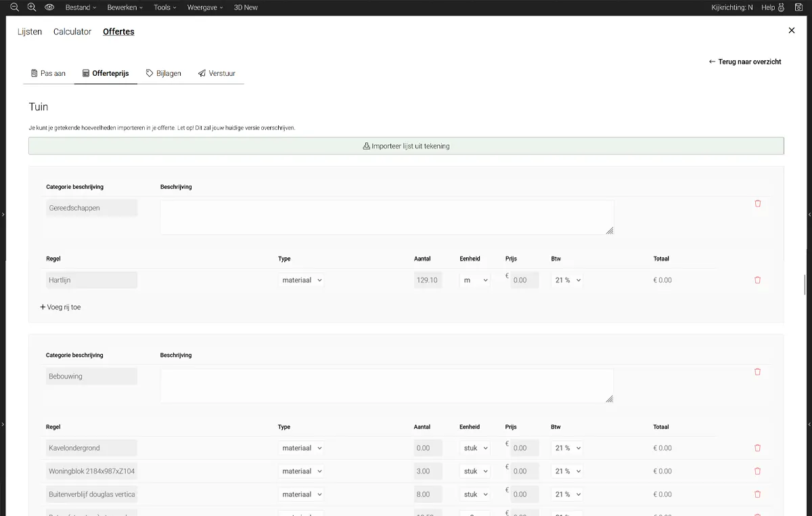The width and height of the screenshot is (812, 516).
Task: Click the zoom in magnifier icon
Action: click(x=32, y=7)
